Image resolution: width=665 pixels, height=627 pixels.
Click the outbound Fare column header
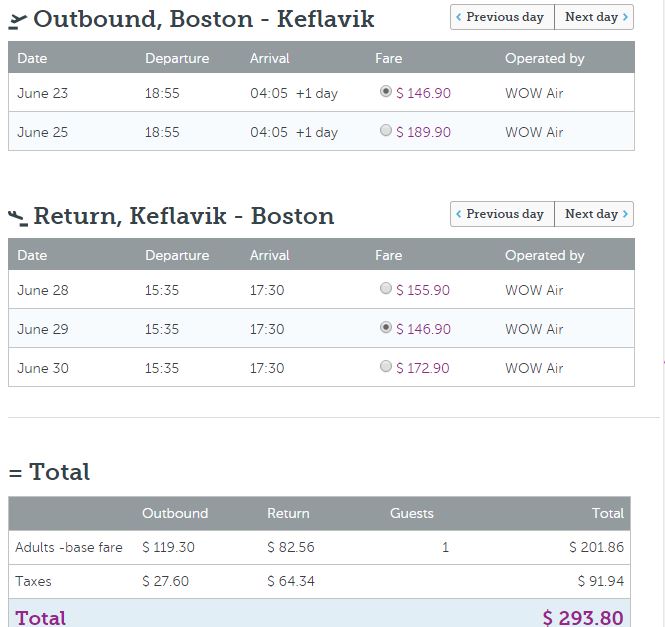point(389,58)
